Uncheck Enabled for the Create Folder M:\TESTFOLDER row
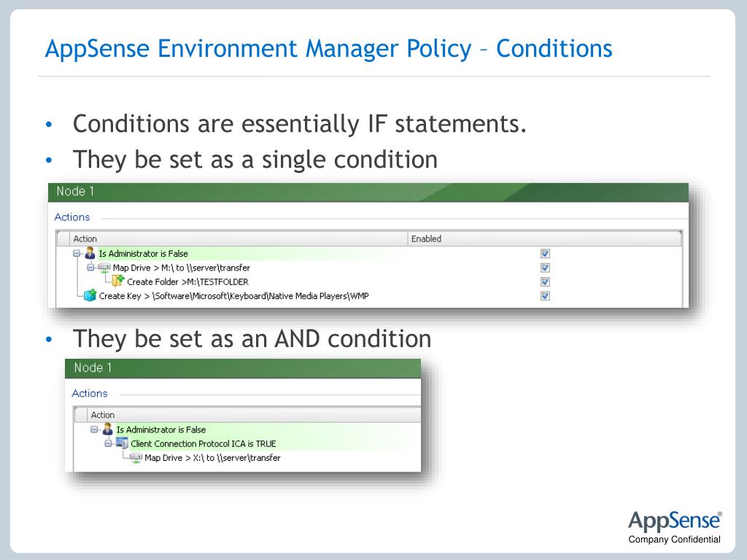Image resolution: width=747 pixels, height=560 pixels. [x=545, y=282]
